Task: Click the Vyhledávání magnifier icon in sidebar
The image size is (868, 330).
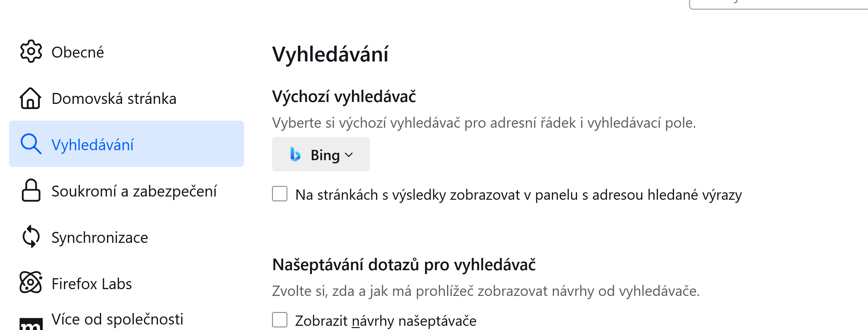Action: [x=31, y=144]
